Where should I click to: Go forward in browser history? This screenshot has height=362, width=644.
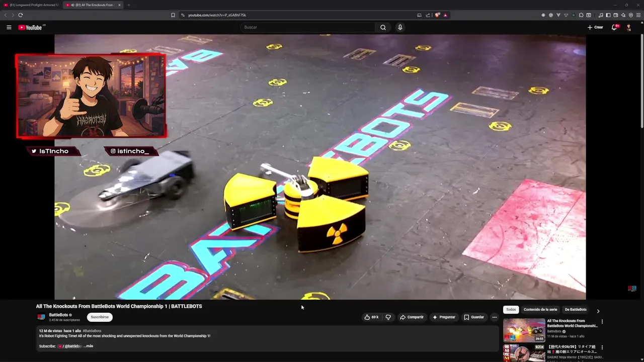pyautogui.click(x=13, y=15)
